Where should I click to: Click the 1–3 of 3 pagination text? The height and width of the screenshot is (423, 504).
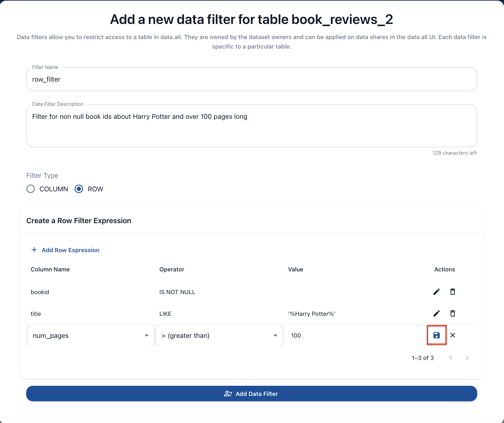point(423,358)
